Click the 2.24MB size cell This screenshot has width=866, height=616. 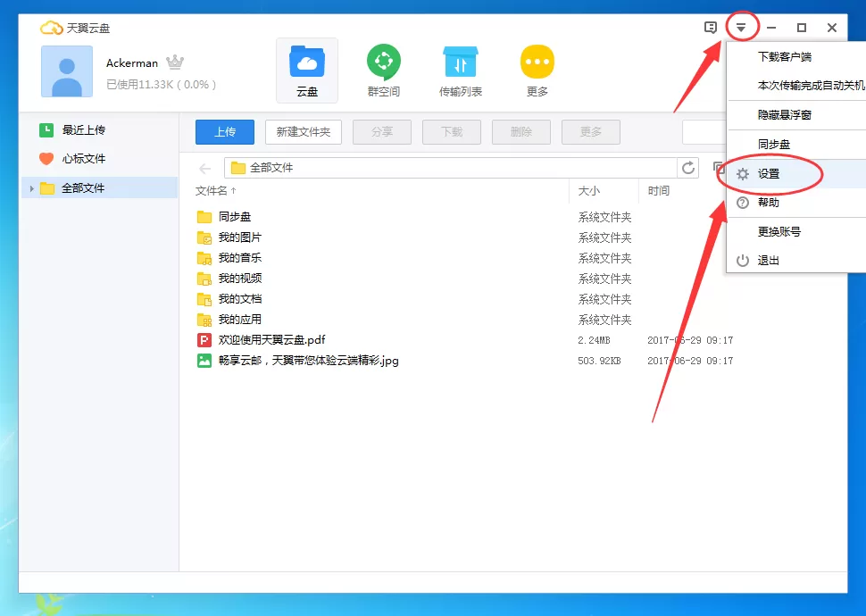(x=594, y=340)
